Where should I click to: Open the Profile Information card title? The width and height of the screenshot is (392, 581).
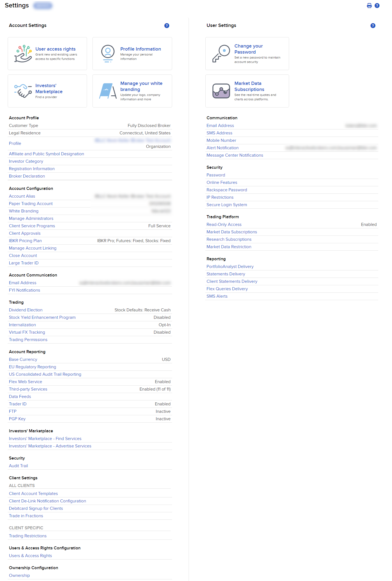(141, 49)
